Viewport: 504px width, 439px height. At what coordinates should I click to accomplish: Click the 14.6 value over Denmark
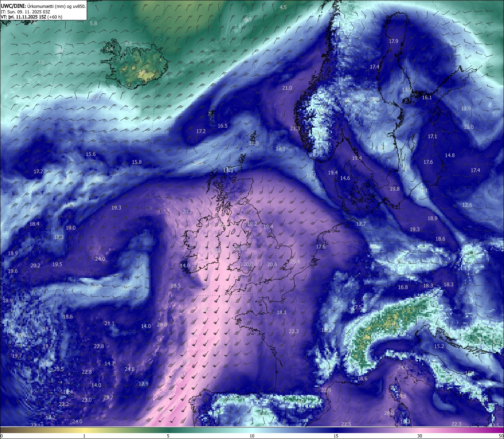[345, 178]
